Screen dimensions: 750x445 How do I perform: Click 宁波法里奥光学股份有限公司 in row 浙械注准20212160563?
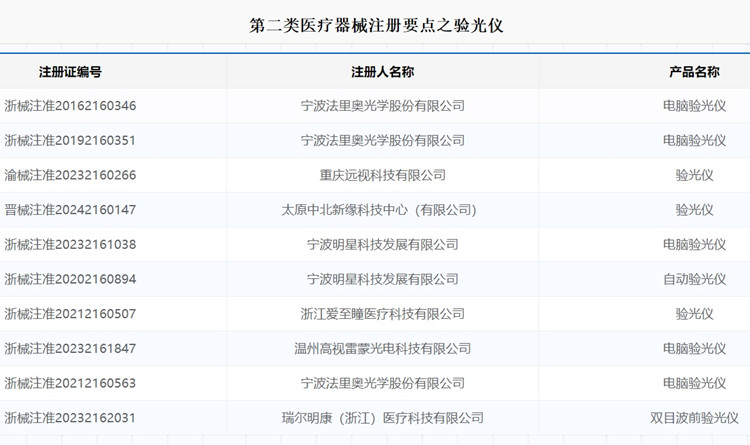[x=383, y=383]
